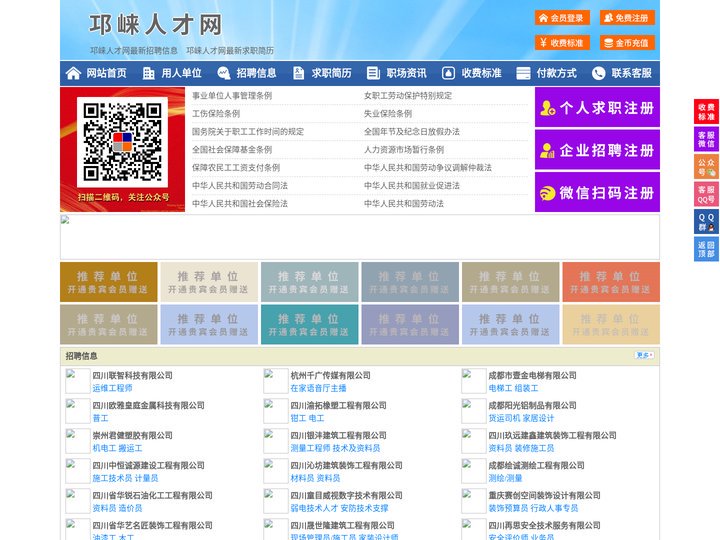Open 杭州千广传媒有限公司 company link

(330, 375)
